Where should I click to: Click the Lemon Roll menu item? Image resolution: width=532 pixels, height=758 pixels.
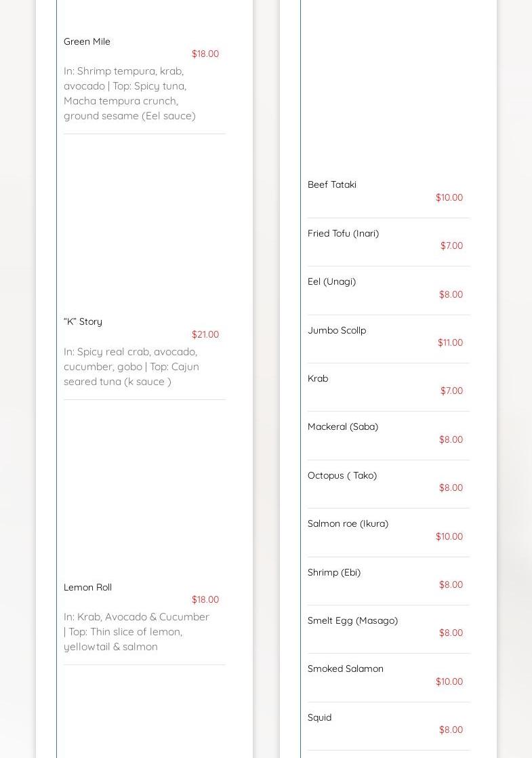pyautogui.click(x=87, y=587)
